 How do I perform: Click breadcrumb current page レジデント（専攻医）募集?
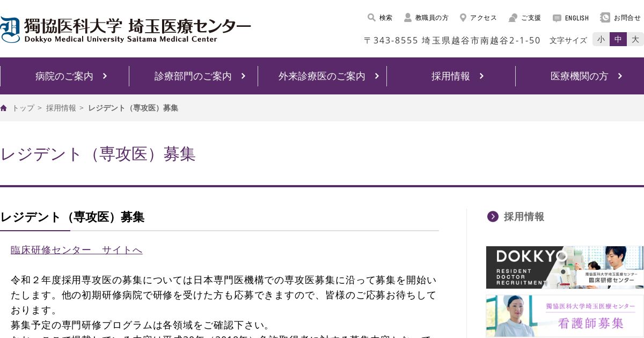pos(133,108)
